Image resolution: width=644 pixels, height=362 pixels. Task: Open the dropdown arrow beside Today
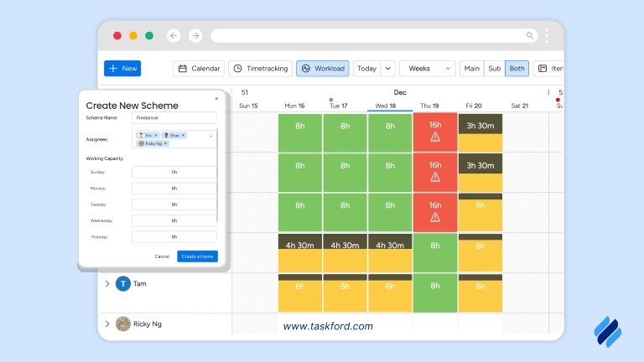click(387, 69)
